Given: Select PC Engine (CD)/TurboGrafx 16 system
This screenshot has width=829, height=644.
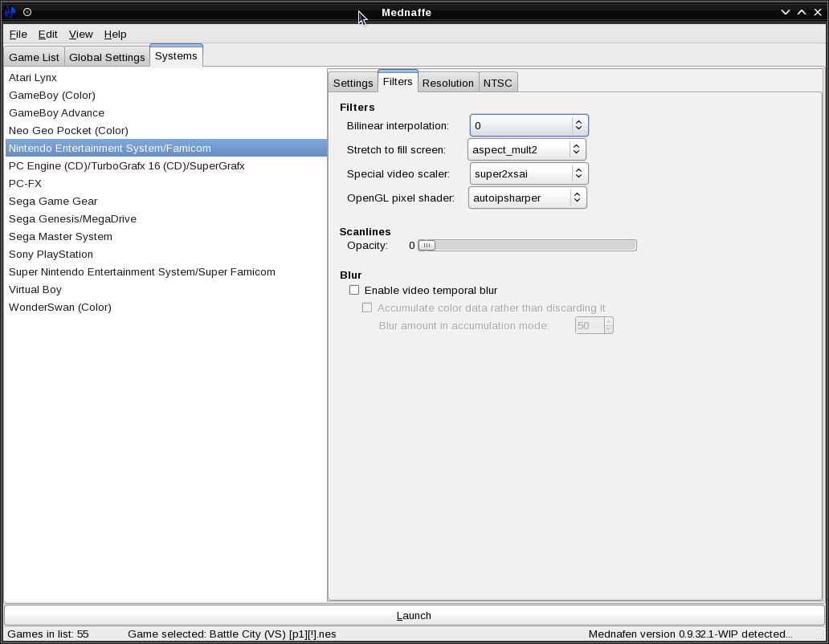Looking at the screenshot, I should 166,166.
